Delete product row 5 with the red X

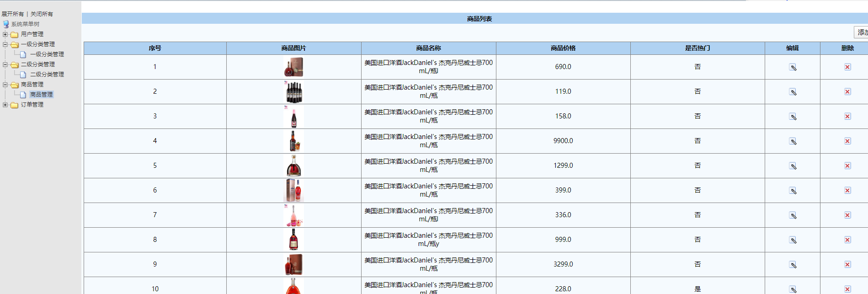[x=847, y=166]
